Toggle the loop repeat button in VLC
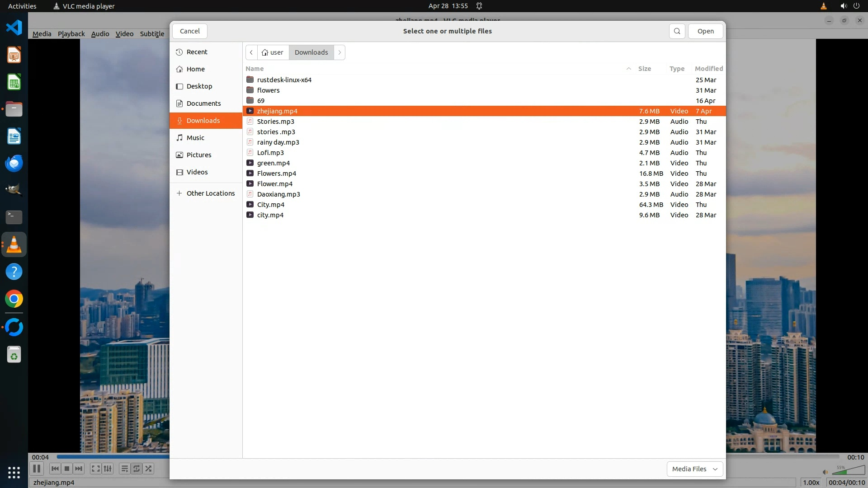 pyautogui.click(x=137, y=469)
